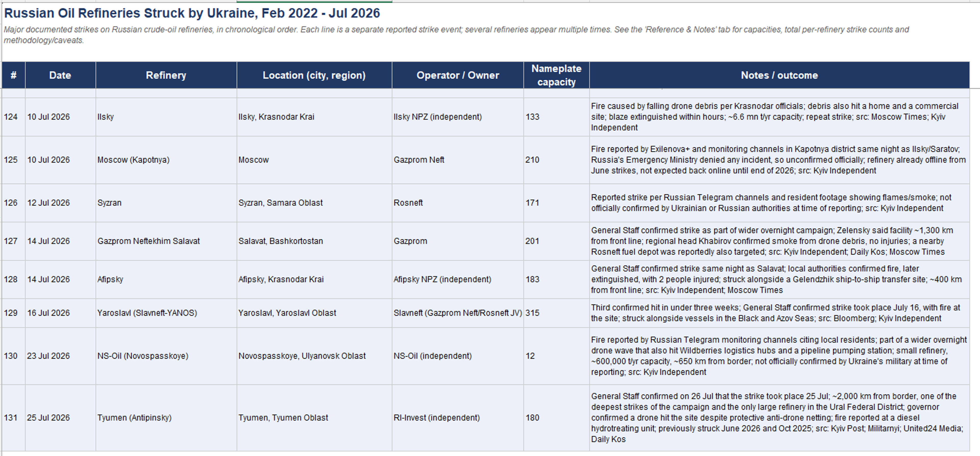
Task: Select the '16 Jul 2026' date cell
Action: coord(60,313)
